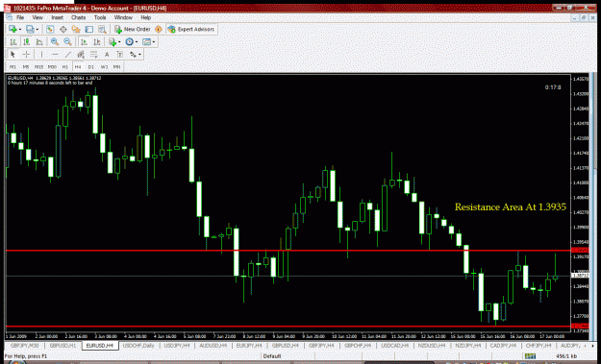Switch timeframe to H1
This screenshot has height=364, width=601.
[x=65, y=66]
